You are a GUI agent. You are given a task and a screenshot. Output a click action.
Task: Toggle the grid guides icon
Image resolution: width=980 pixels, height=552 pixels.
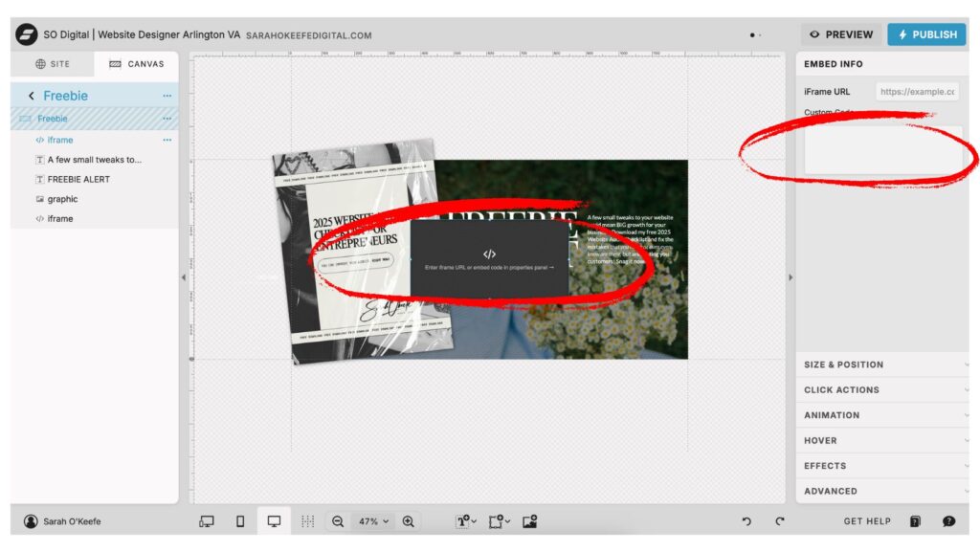pos(307,521)
